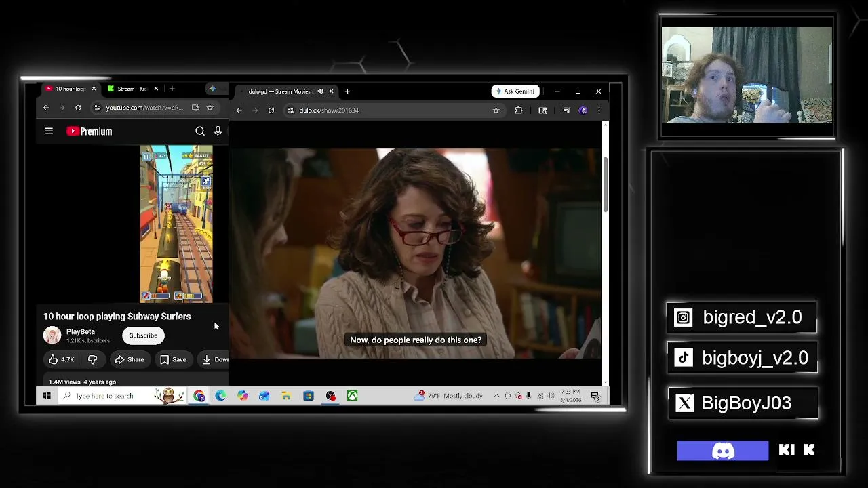Go to YouTube Premium home logo
Image resolution: width=868 pixels, height=488 pixels.
coord(90,131)
